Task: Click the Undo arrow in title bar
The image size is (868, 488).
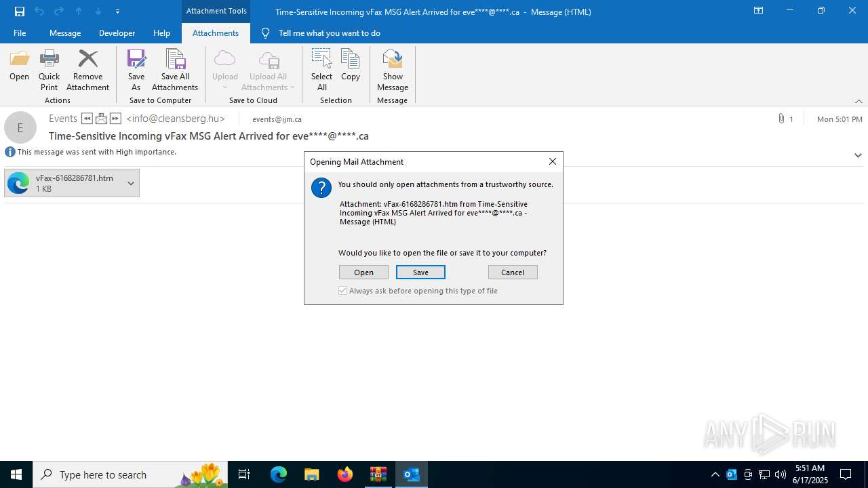Action: tap(39, 11)
